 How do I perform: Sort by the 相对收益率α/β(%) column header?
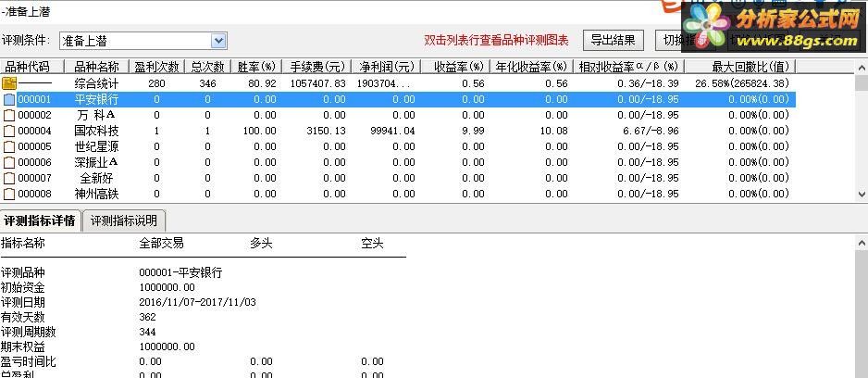pyautogui.click(x=629, y=67)
